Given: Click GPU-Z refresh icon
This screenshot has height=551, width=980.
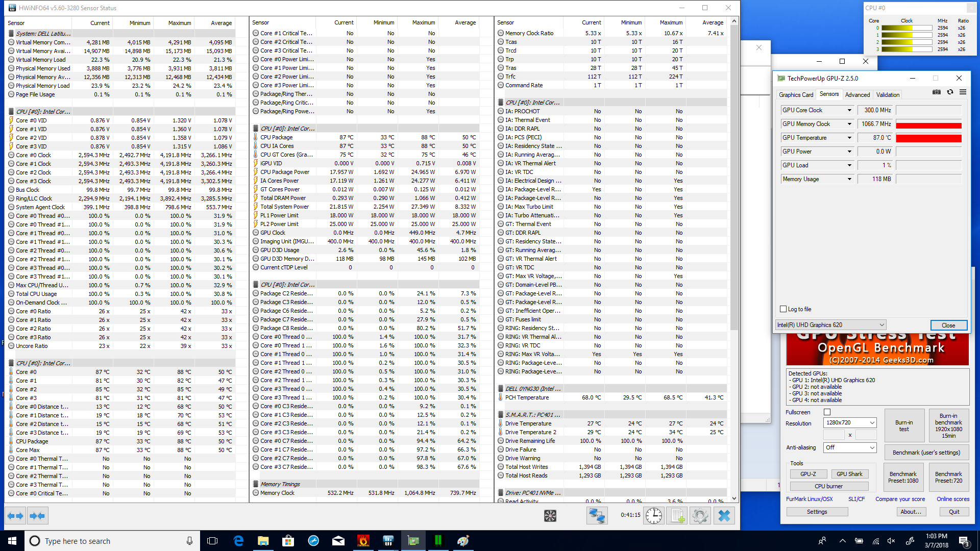Looking at the screenshot, I should tap(950, 92).
